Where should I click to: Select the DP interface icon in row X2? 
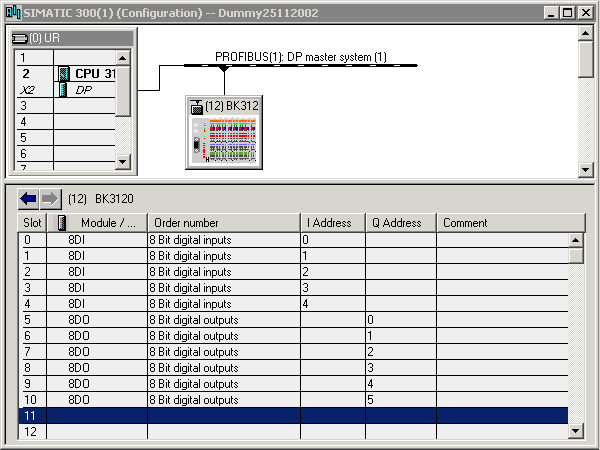pyautogui.click(x=63, y=90)
